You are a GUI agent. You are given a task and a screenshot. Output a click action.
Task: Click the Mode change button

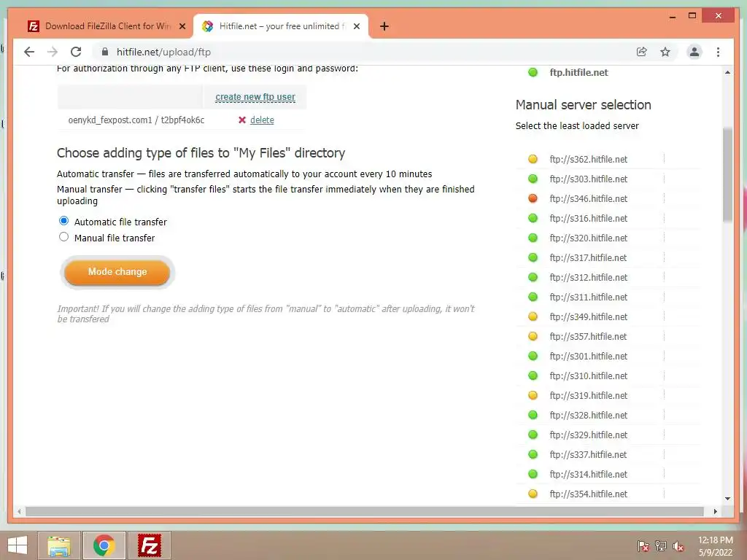pos(117,272)
